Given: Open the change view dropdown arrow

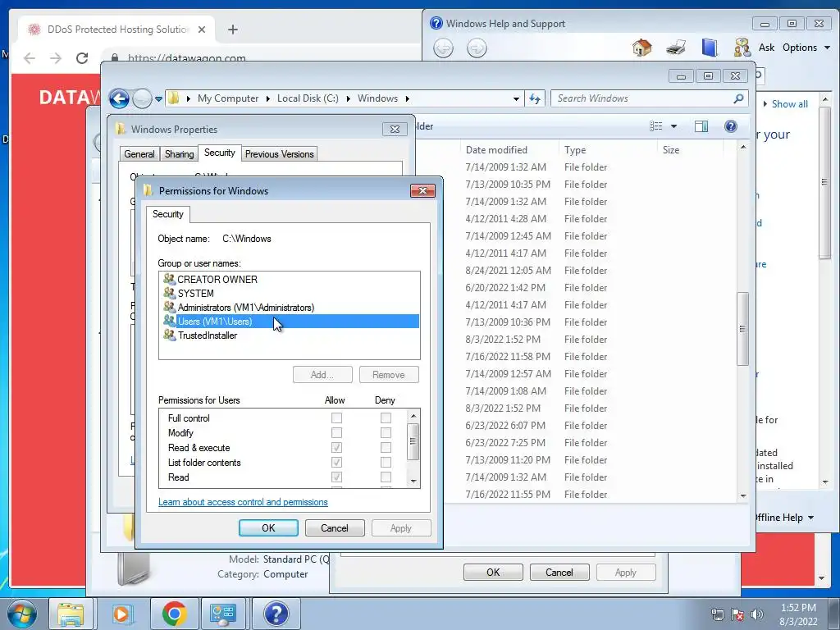Looking at the screenshot, I should point(674,126).
